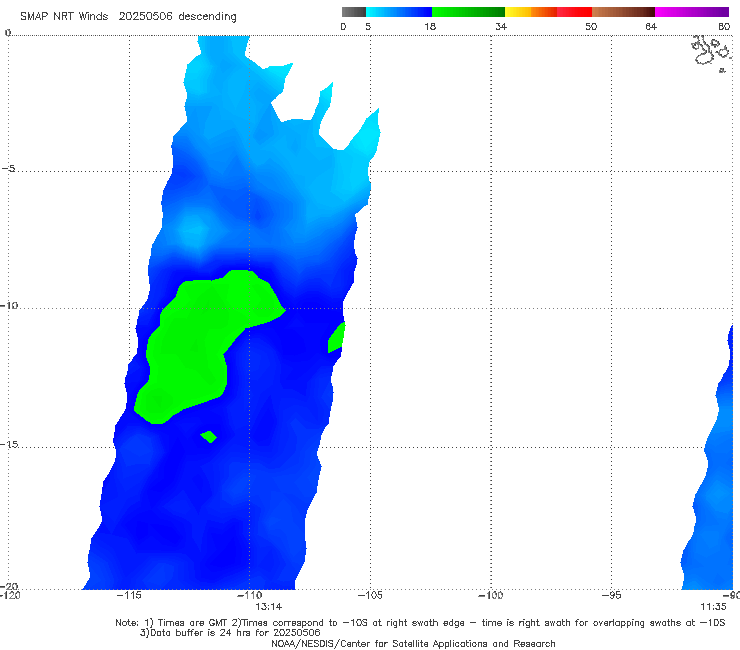
Task: Click the color bar label '50'
Action: (591, 26)
